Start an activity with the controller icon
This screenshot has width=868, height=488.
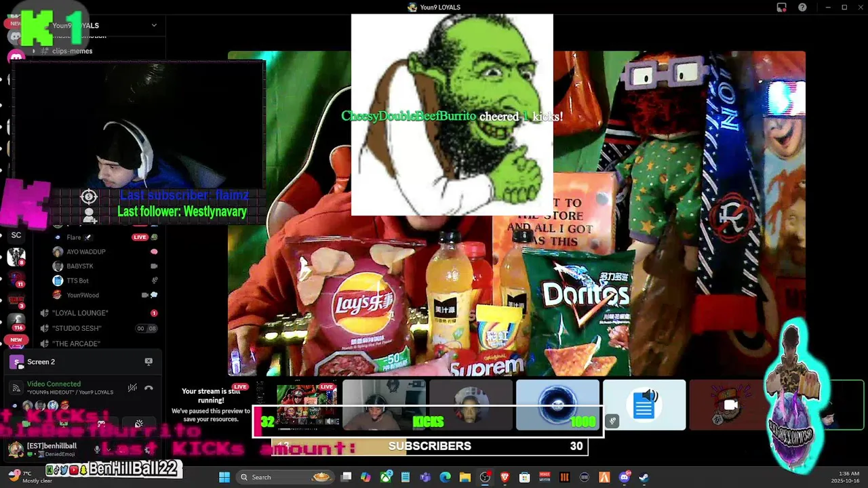(x=101, y=424)
